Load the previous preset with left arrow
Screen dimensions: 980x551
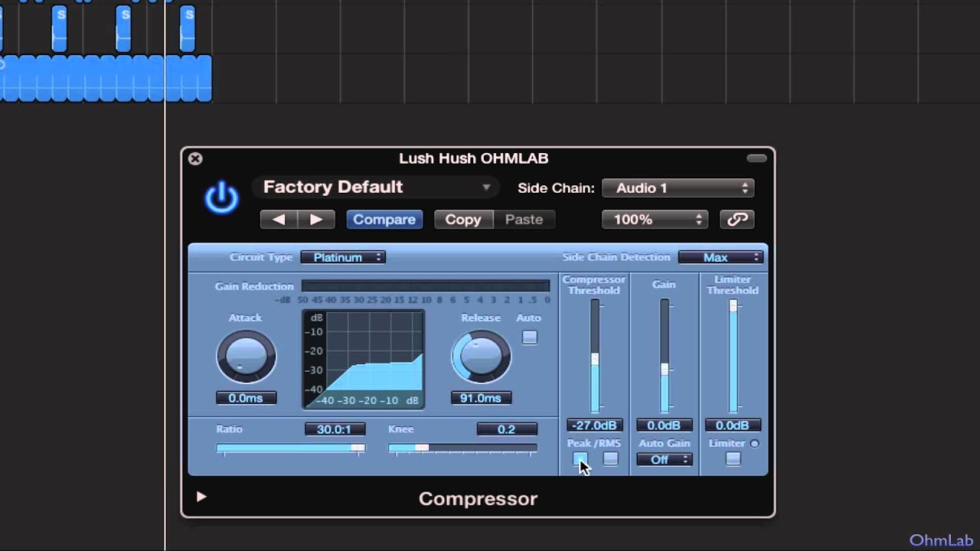click(279, 220)
